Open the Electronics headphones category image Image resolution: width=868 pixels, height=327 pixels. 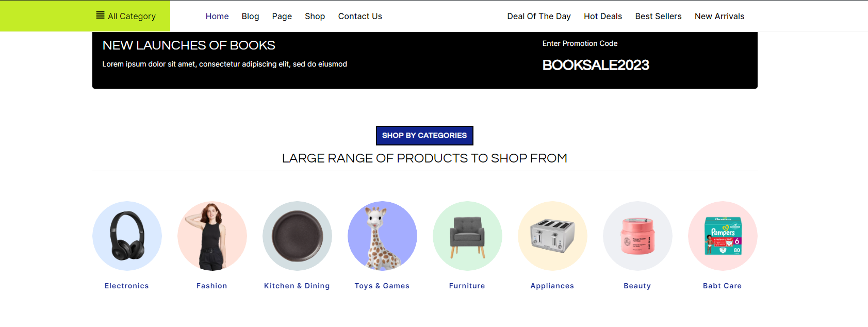pyautogui.click(x=127, y=236)
